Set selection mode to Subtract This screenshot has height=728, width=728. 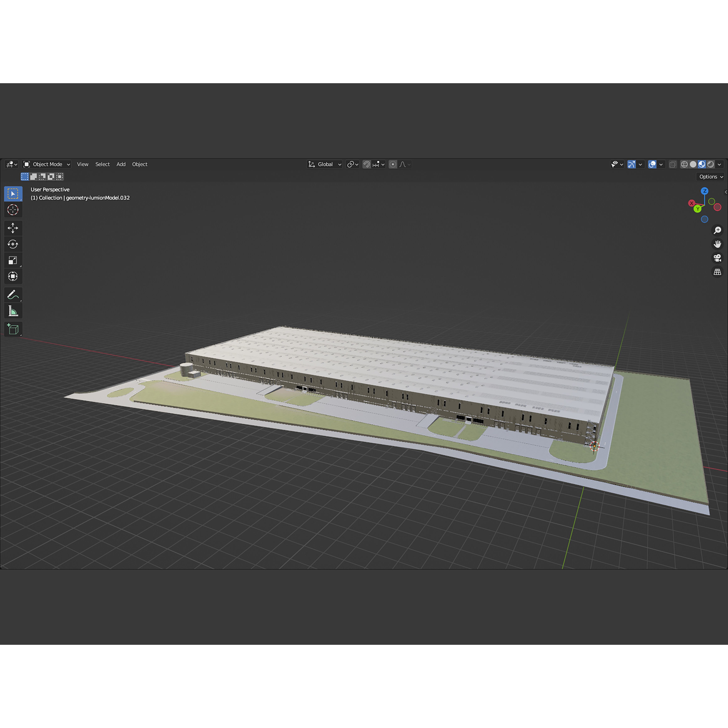[x=42, y=176]
